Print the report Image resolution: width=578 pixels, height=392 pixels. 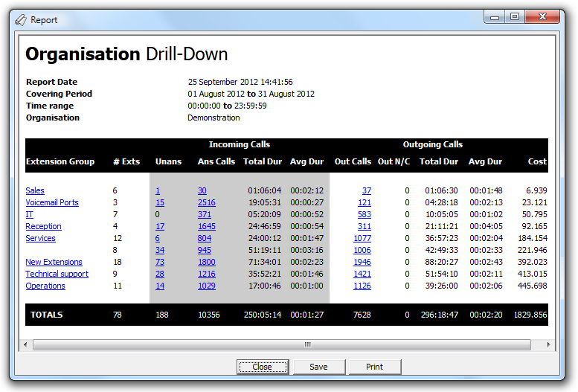(x=374, y=367)
